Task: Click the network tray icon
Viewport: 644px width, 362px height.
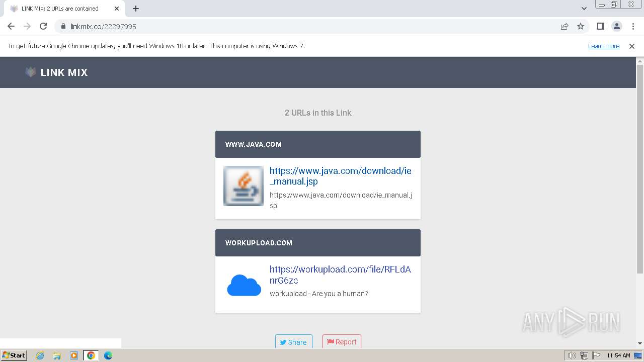Action: [x=584, y=355]
